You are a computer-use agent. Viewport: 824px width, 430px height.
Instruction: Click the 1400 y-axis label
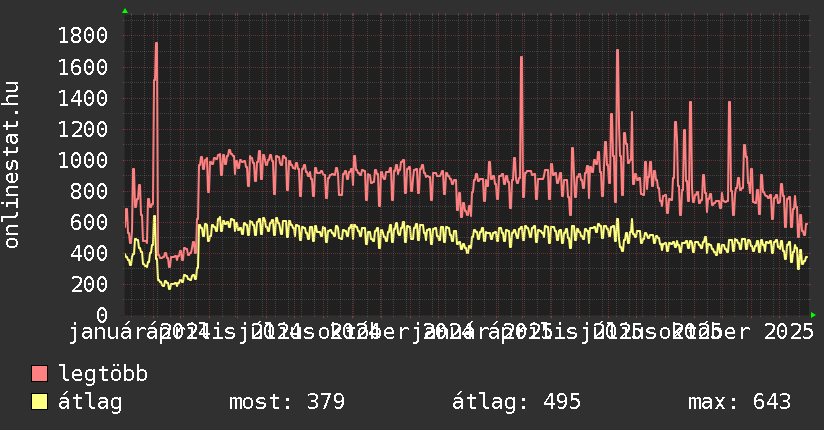point(83,99)
